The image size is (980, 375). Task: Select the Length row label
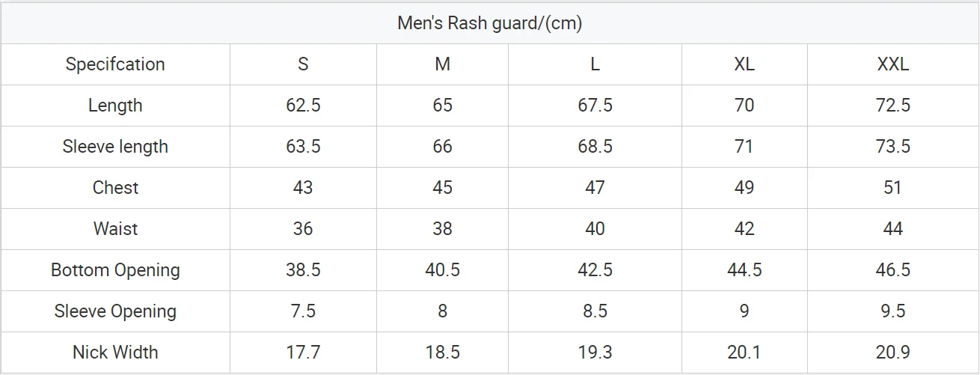pos(115,106)
